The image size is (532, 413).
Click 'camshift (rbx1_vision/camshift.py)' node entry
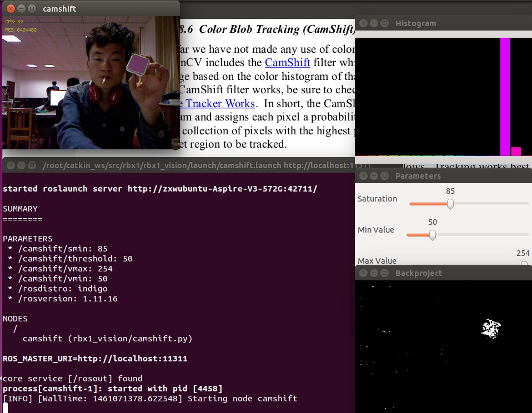[x=108, y=339]
